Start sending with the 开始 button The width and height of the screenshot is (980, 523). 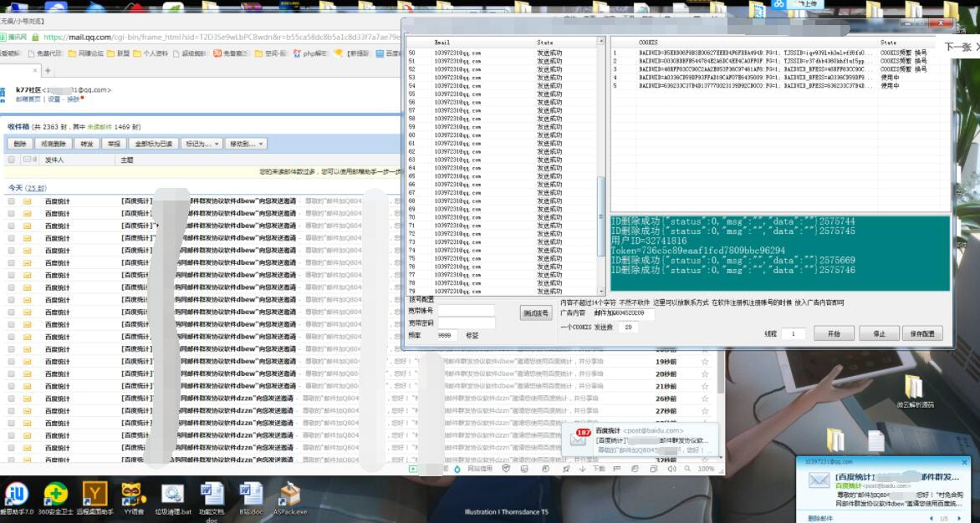[834, 334]
